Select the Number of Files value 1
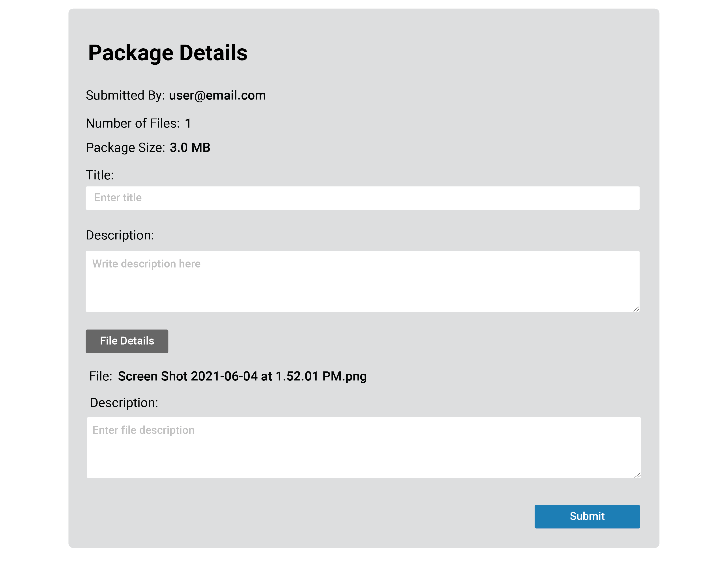 (x=188, y=123)
